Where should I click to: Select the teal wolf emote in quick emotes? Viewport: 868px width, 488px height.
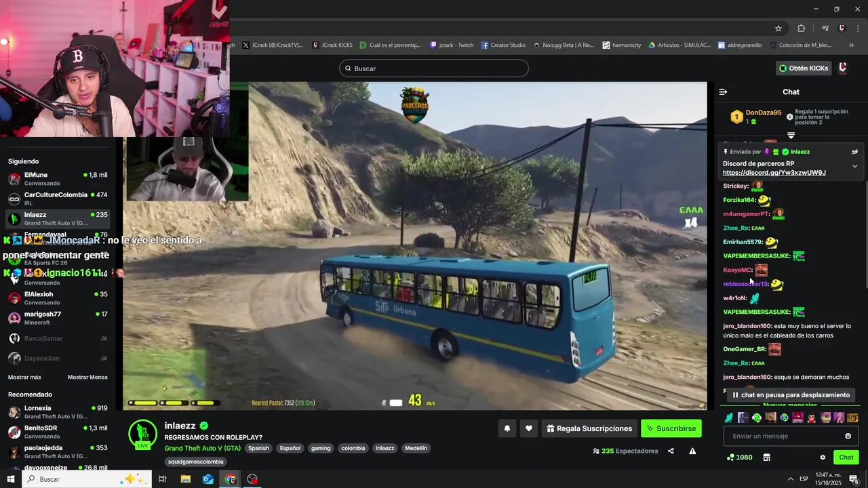(x=729, y=418)
